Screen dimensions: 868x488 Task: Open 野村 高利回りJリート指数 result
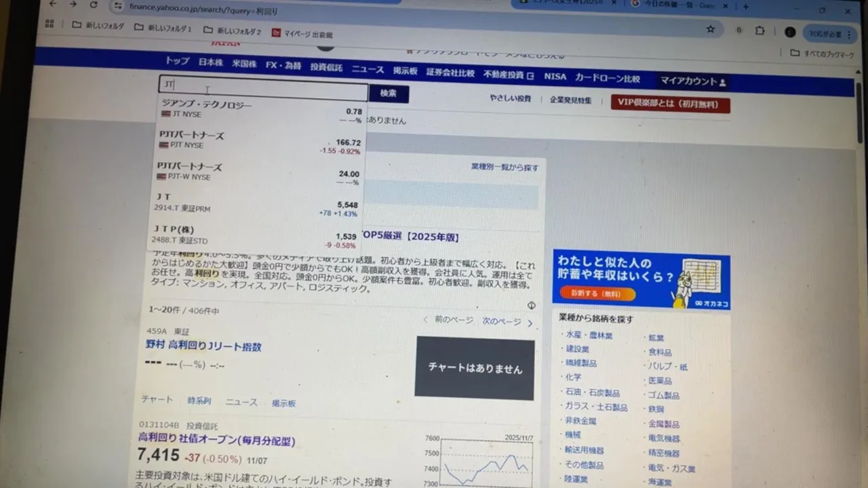203,346
